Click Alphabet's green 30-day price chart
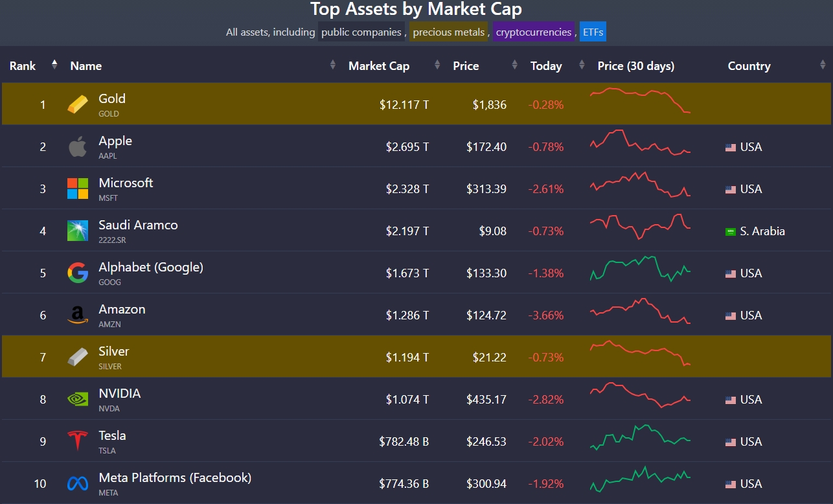The image size is (833, 504). point(640,268)
